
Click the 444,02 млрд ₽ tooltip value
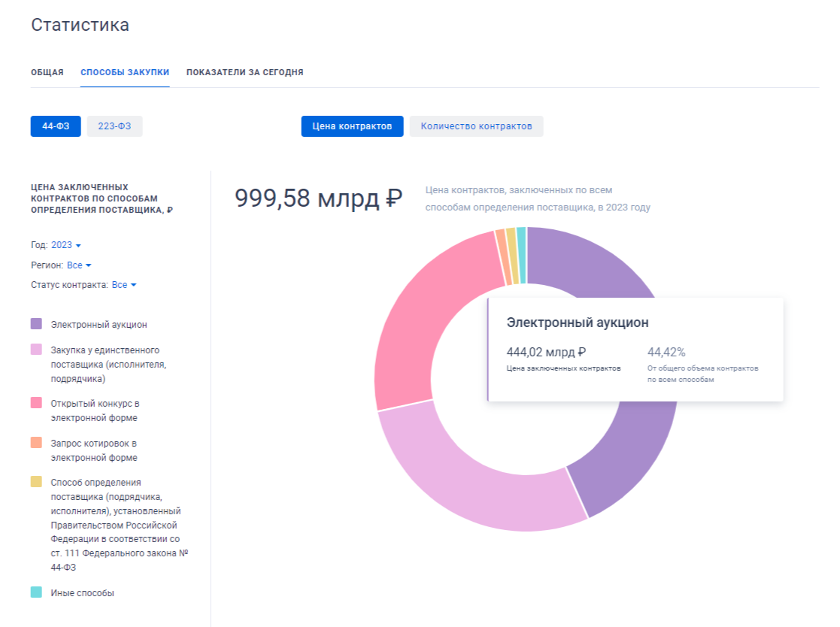coord(546,352)
